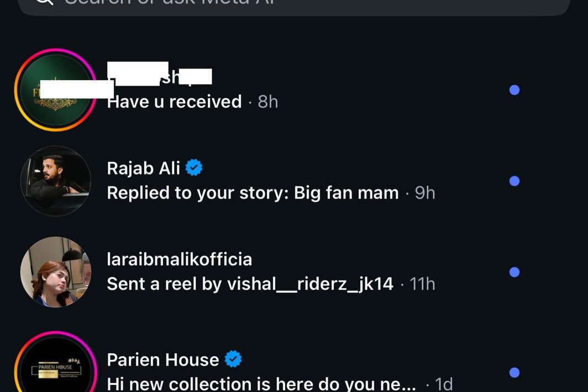Open 'Replied to your story: Big fan mam'
588x392 pixels.
coord(253,193)
